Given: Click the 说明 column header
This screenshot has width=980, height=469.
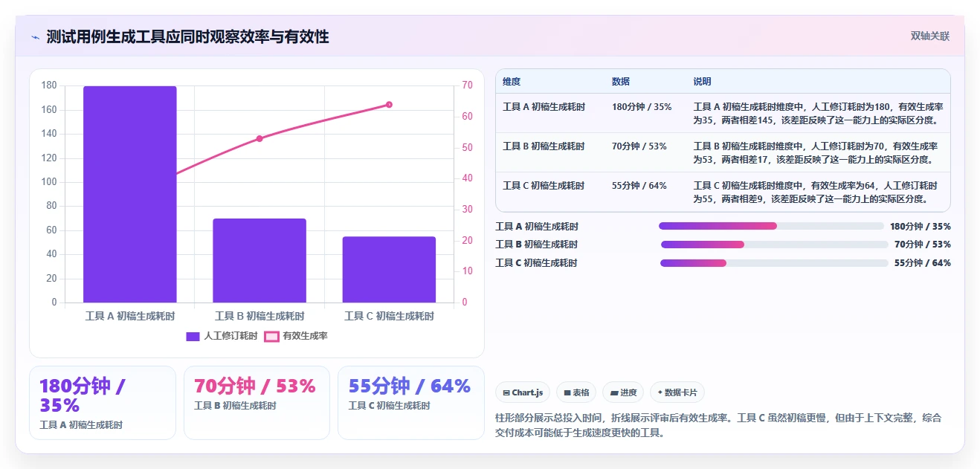Looking at the screenshot, I should point(703,81).
